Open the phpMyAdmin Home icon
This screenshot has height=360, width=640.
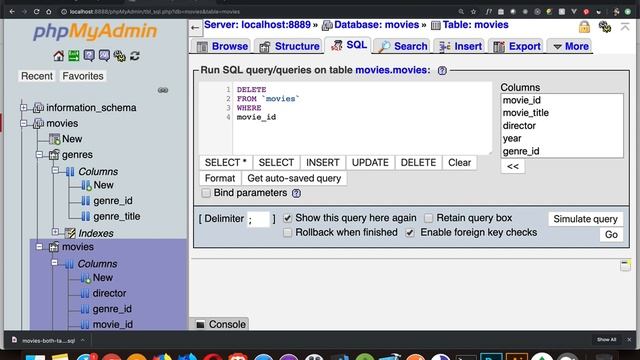click(x=58, y=56)
